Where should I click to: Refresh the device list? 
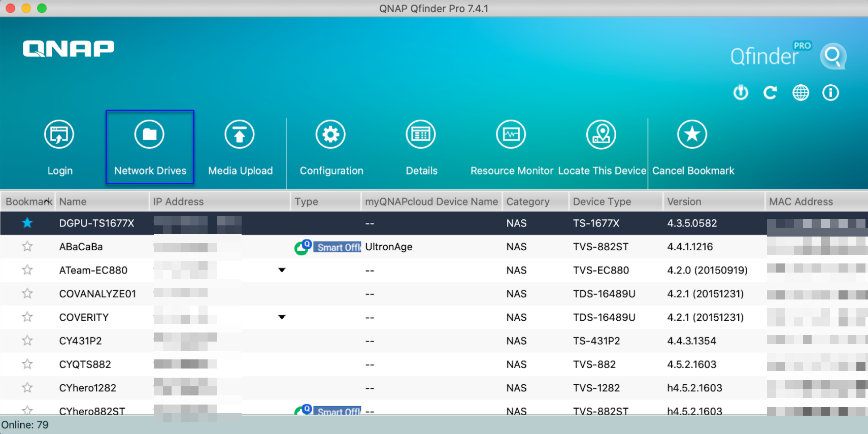point(770,93)
